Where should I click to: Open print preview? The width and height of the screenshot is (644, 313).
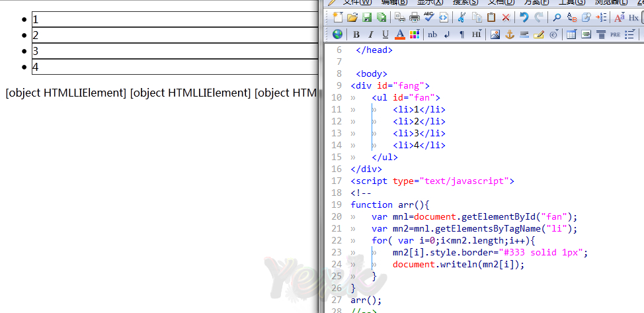(399, 17)
